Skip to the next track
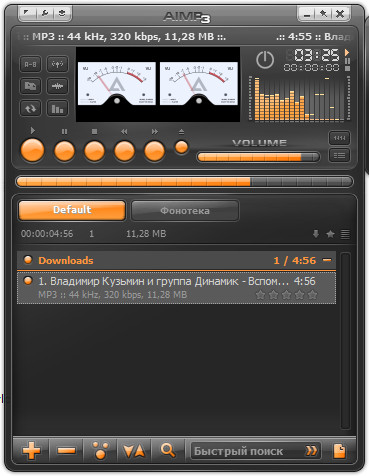The height and width of the screenshot is (476, 369). (154, 151)
